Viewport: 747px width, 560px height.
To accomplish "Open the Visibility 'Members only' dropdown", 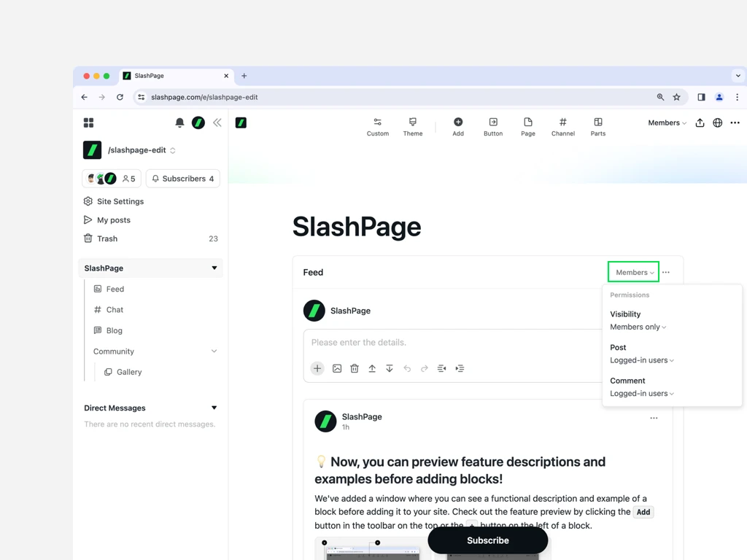I will 638,327.
